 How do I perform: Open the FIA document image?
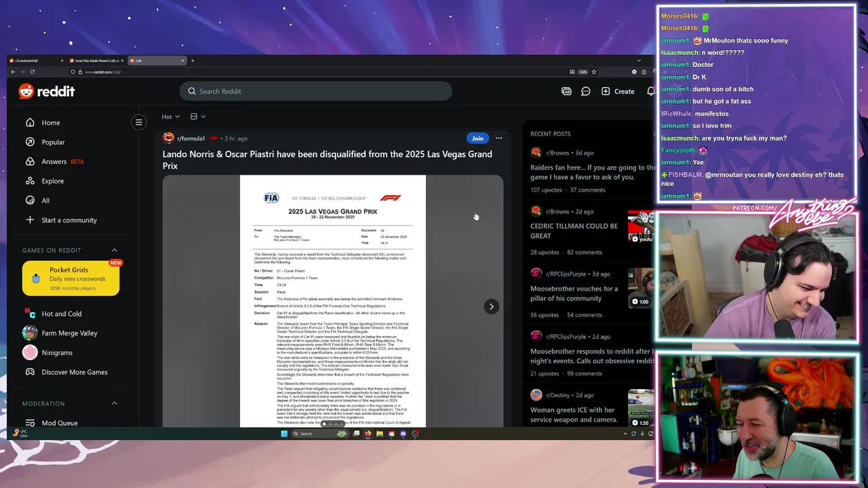[x=333, y=302]
